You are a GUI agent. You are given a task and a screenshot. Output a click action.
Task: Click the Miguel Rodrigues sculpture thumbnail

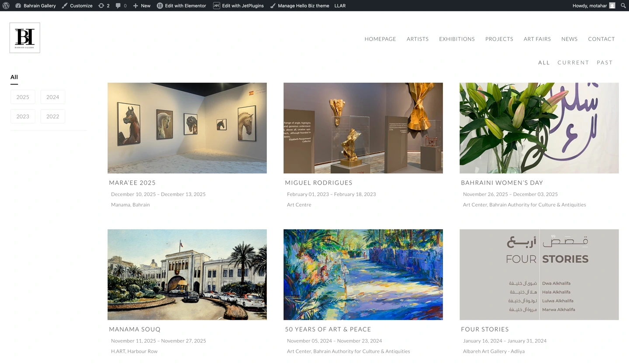(363, 128)
